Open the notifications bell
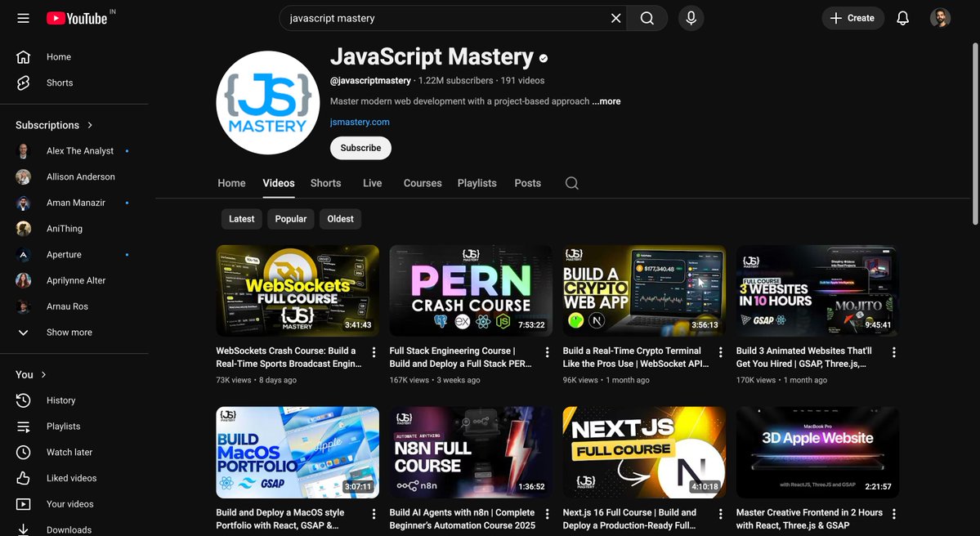 click(902, 17)
